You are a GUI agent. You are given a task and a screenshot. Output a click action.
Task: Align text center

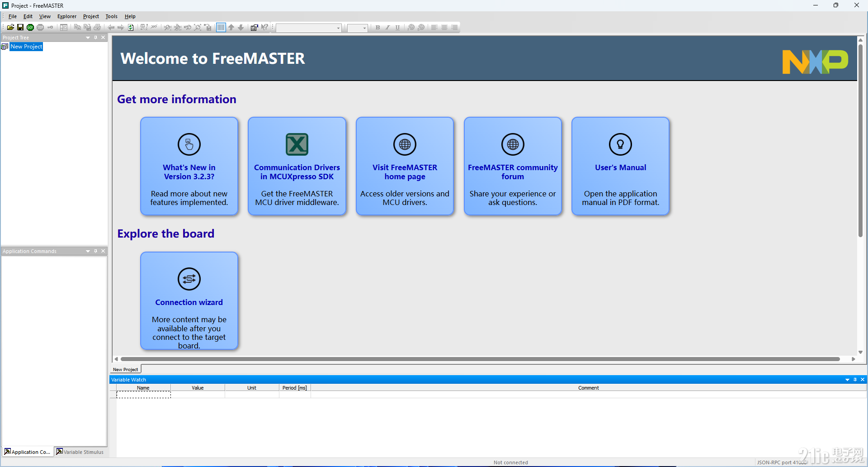(x=444, y=28)
